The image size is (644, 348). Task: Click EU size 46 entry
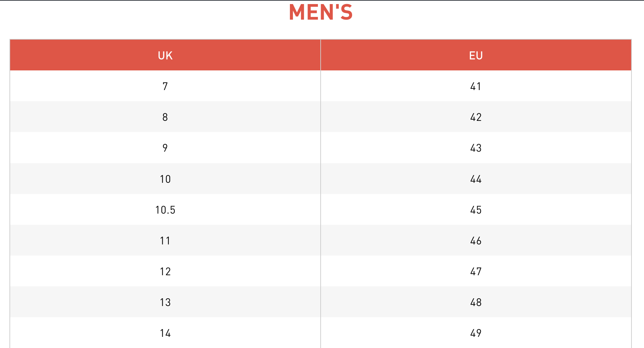476,241
